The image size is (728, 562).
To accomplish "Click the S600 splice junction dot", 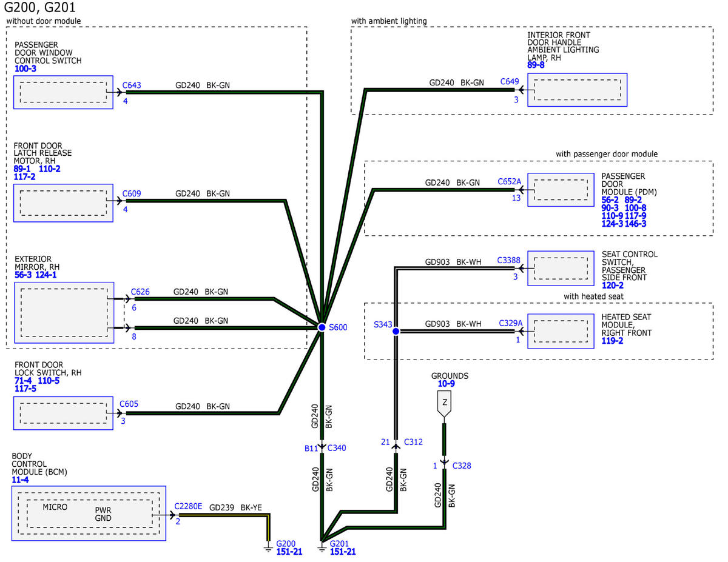I will [x=322, y=327].
